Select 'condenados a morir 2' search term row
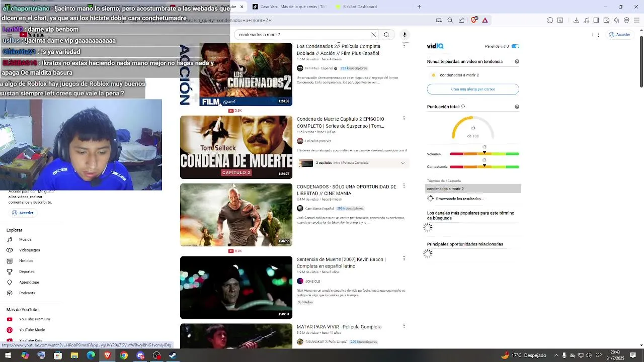Screen dimensions: 644x362 click(473, 189)
